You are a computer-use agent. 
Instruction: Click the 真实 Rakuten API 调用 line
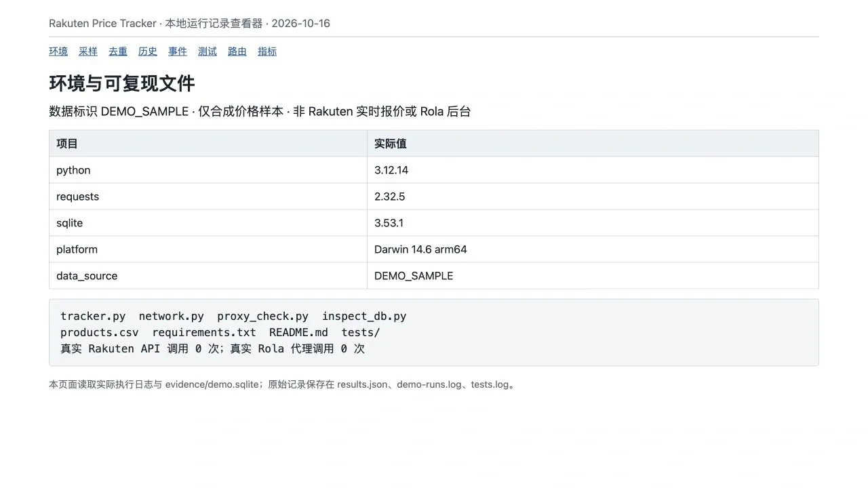212,349
